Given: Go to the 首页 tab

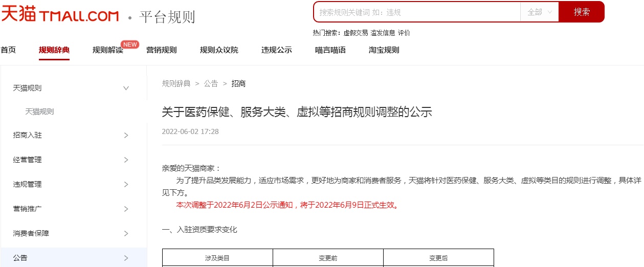Looking at the screenshot, I should (8, 50).
